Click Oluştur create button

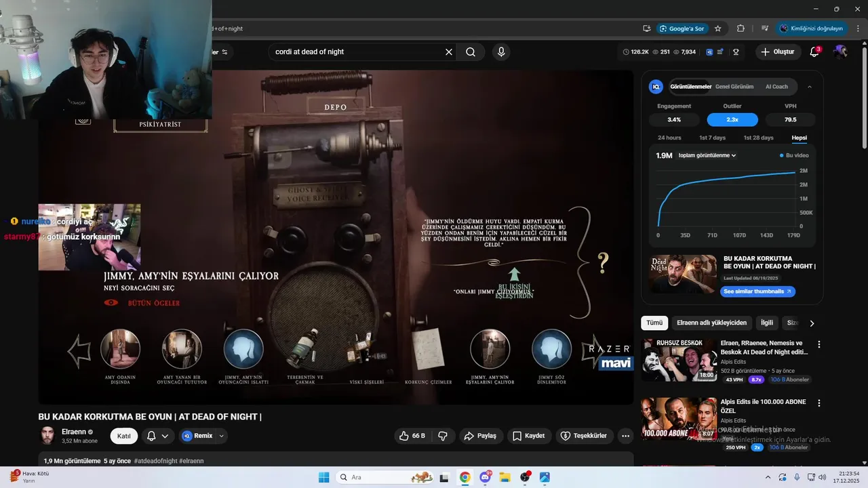pos(778,52)
